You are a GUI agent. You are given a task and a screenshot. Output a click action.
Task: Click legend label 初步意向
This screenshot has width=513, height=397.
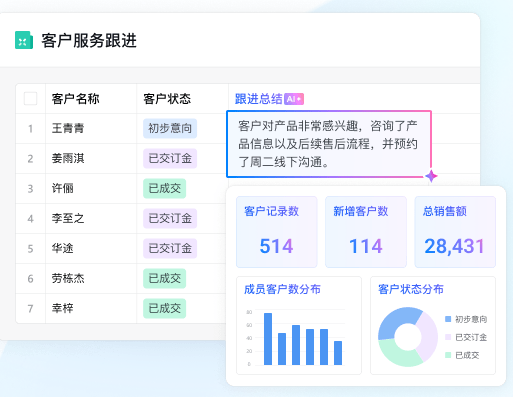[471, 319]
